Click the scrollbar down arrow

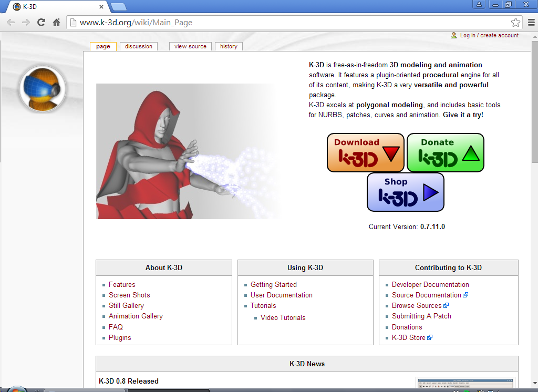pyautogui.click(x=534, y=383)
